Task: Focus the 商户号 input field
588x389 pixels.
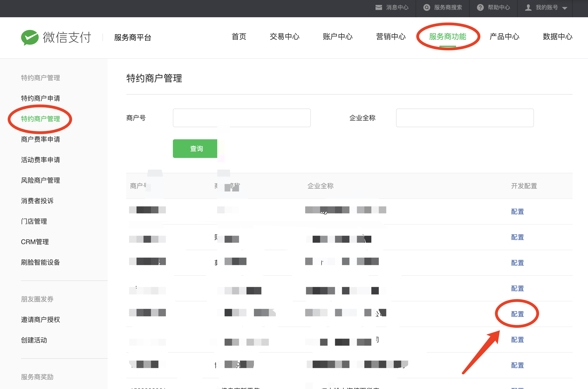Action: click(241, 118)
